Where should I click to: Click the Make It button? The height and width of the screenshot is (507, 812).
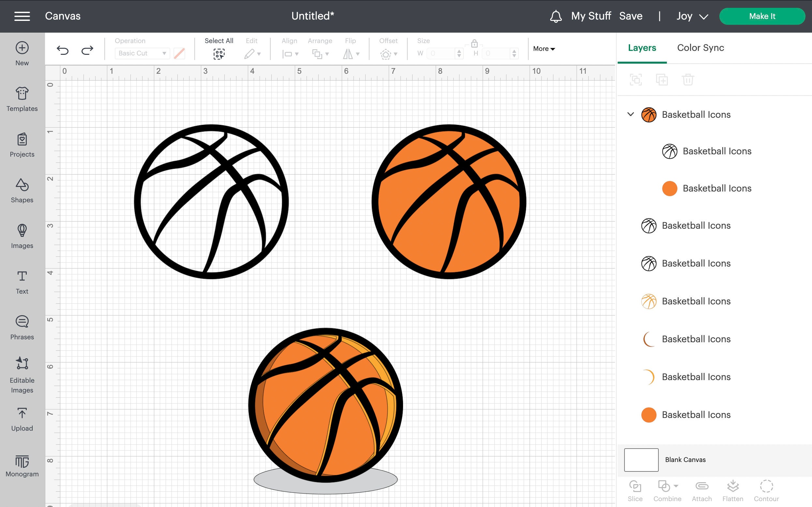(762, 16)
